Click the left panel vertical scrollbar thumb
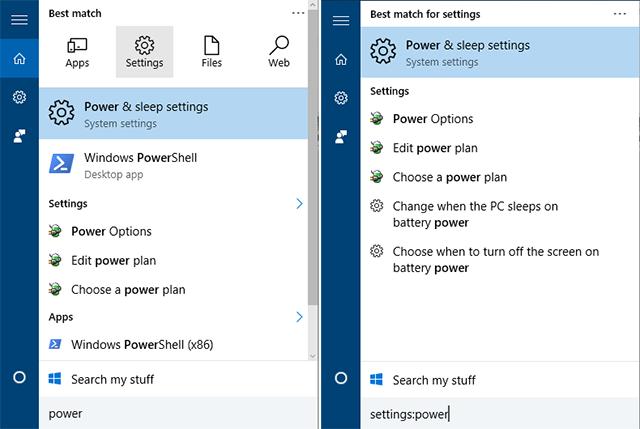The image size is (640, 429). (x=313, y=157)
